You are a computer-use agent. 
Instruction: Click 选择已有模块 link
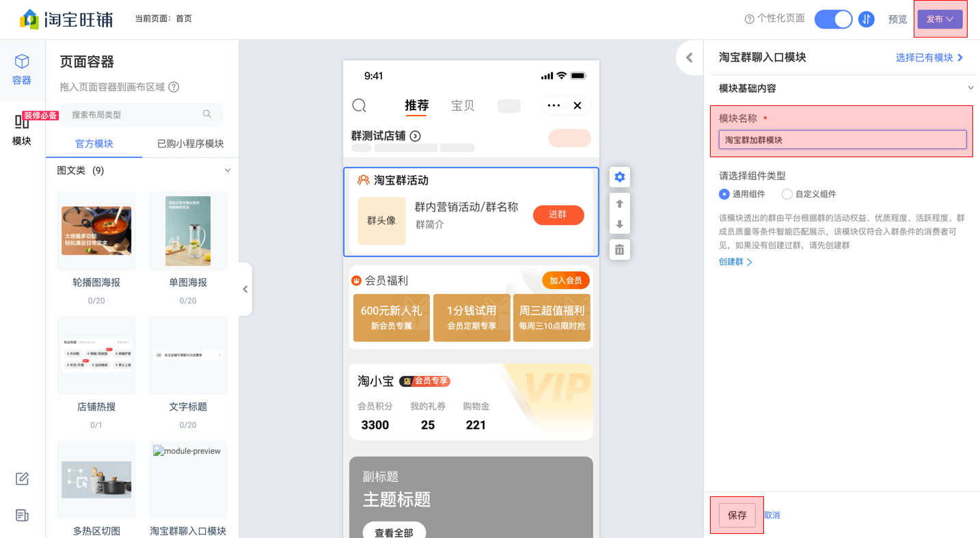929,57
